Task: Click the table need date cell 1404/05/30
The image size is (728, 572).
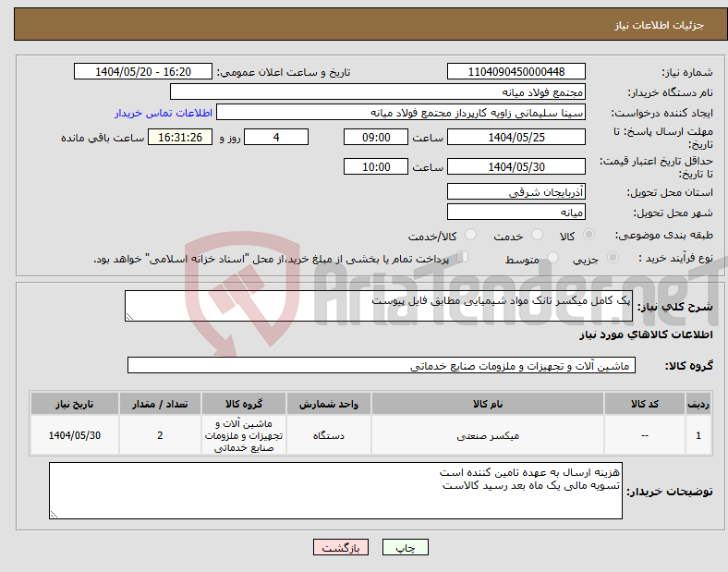Action: pos(74,435)
